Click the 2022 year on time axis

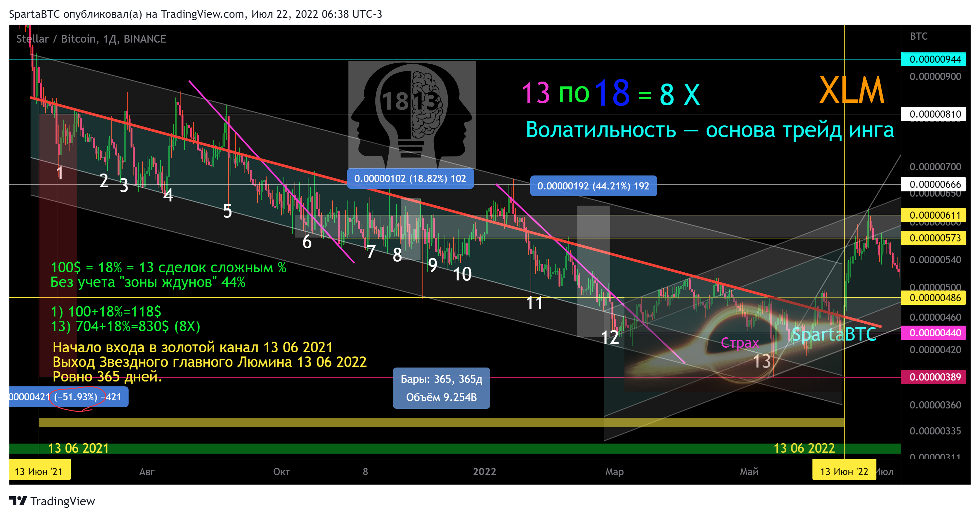pos(484,472)
